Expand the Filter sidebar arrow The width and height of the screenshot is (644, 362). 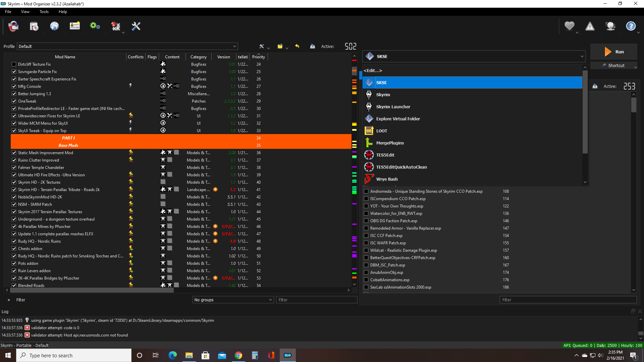click(x=9, y=300)
